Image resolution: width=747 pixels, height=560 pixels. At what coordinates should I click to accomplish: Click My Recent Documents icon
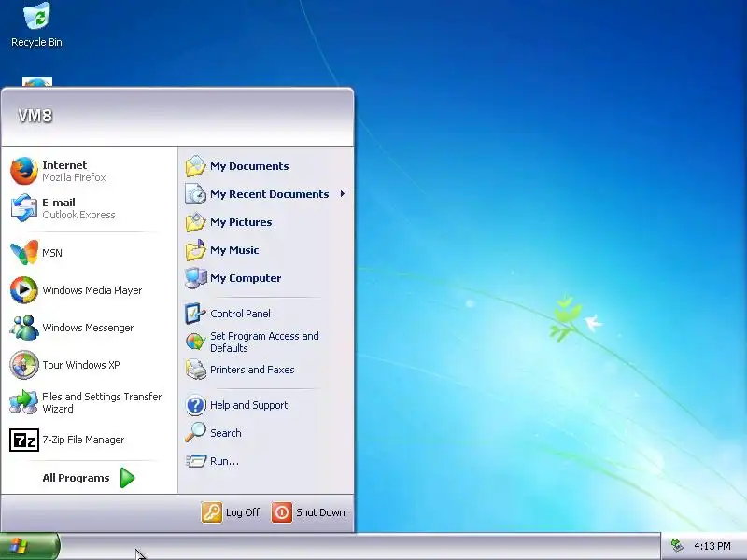pyautogui.click(x=195, y=194)
